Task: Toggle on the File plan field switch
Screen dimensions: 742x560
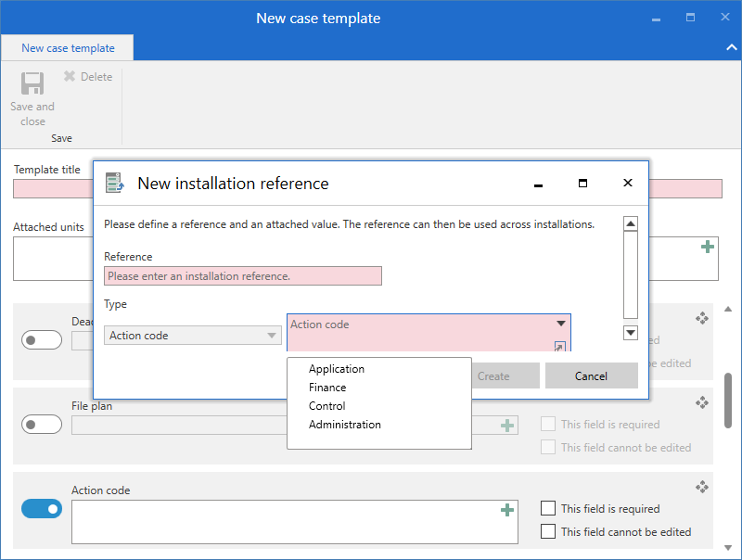Action: [x=42, y=425]
